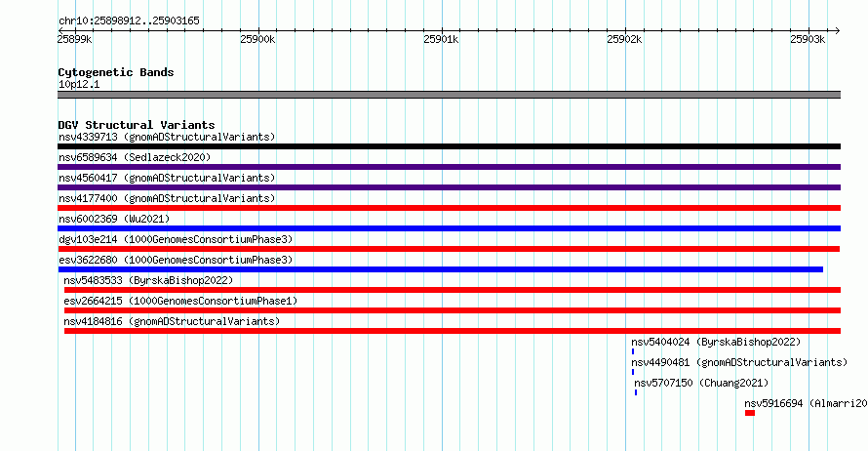This screenshot has height=451, width=868.
Task: Click the 25899k ruler tick label
Action: 75,39
